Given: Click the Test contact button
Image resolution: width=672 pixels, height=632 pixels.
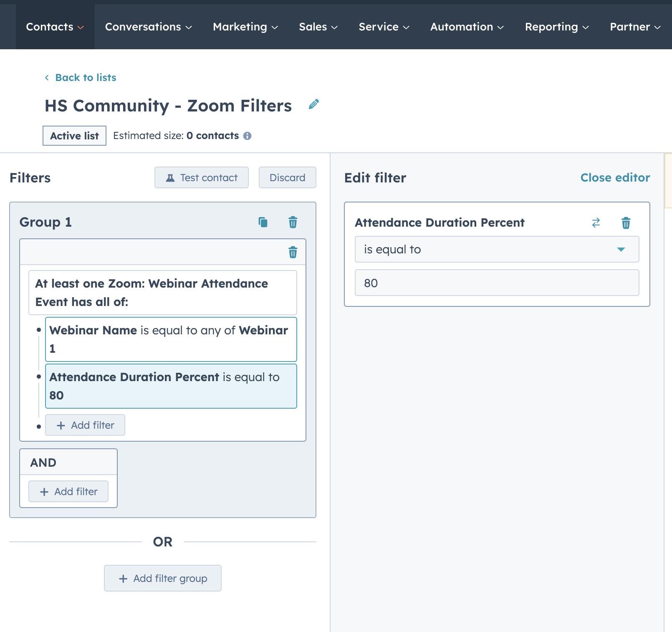Looking at the screenshot, I should click(201, 177).
